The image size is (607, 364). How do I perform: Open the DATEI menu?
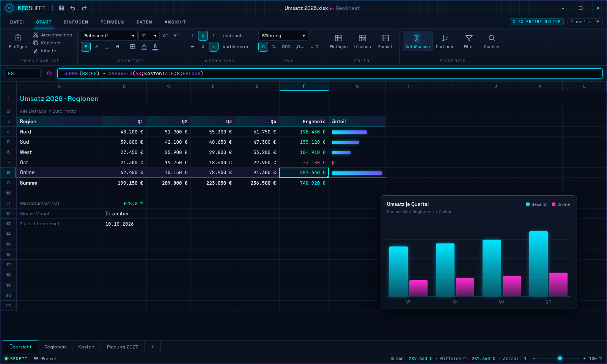pyautogui.click(x=17, y=22)
